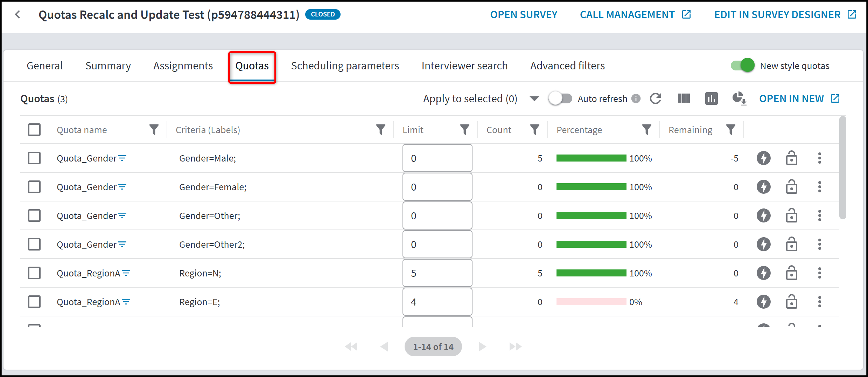The image size is (868, 377).
Task: Check the Region=E row checkbox
Action: [34, 302]
